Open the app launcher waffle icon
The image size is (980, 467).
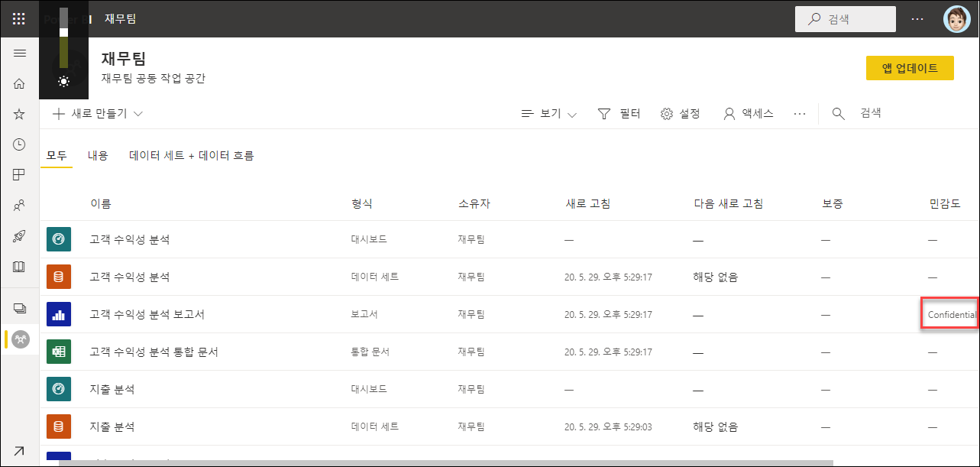coord(19,18)
